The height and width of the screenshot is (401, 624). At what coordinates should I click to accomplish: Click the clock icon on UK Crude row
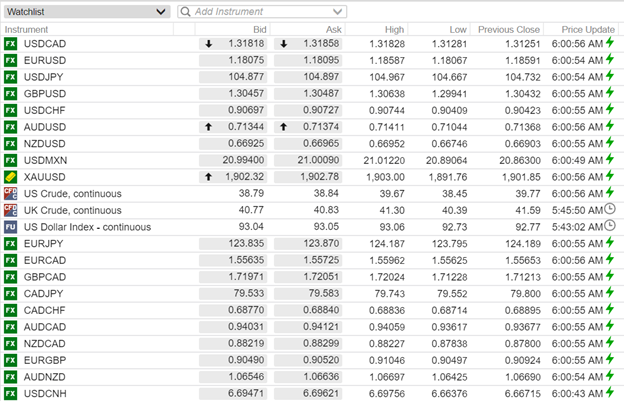[x=610, y=210]
